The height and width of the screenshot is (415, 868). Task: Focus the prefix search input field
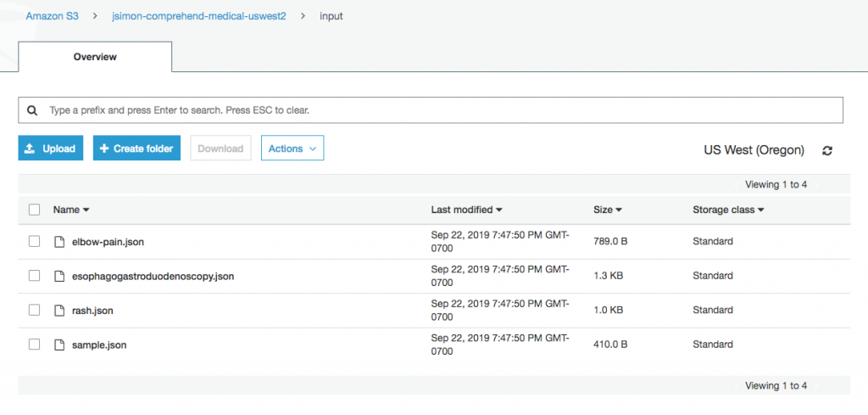431,110
